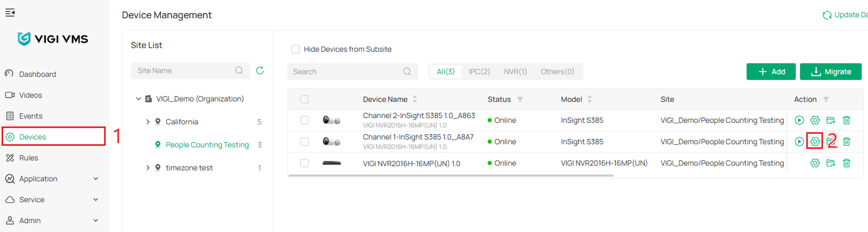Delete the Channel 1 camera
This screenshot has width=868, height=232.
point(847,141)
